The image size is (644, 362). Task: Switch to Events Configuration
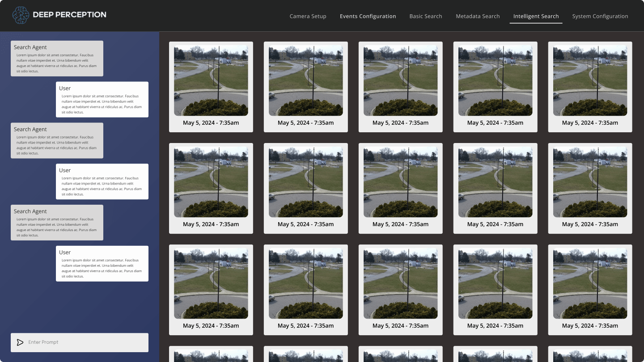pyautogui.click(x=368, y=16)
